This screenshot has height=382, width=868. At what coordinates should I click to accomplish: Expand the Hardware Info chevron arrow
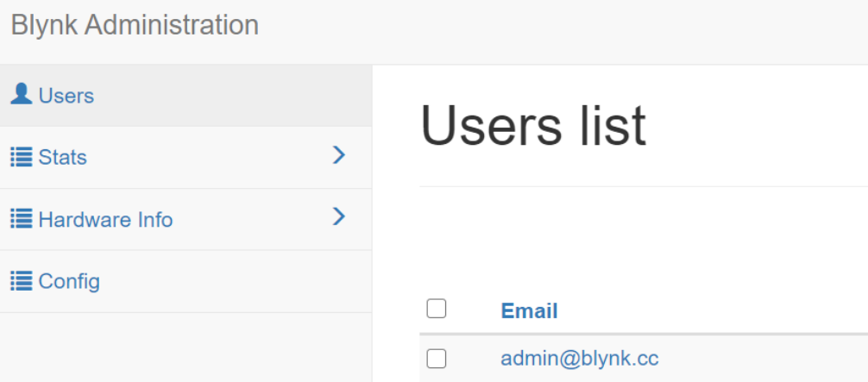pyautogui.click(x=339, y=217)
